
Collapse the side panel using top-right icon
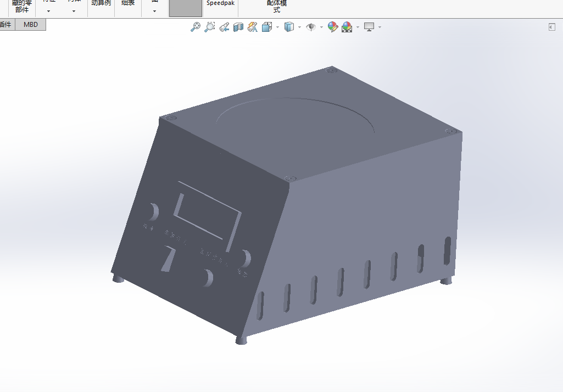(x=552, y=27)
